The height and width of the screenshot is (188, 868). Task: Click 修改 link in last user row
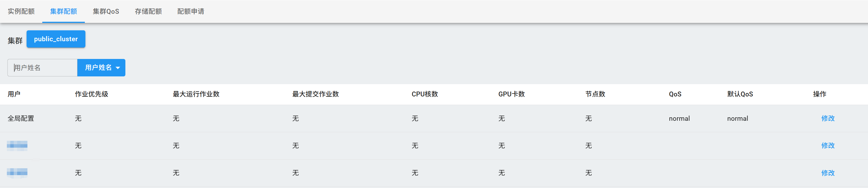[827, 173]
